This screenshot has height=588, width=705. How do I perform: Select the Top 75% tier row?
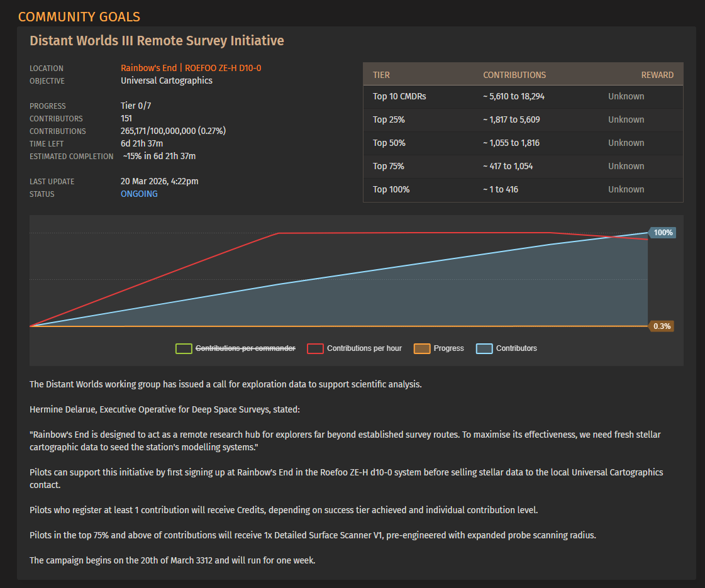(x=523, y=166)
